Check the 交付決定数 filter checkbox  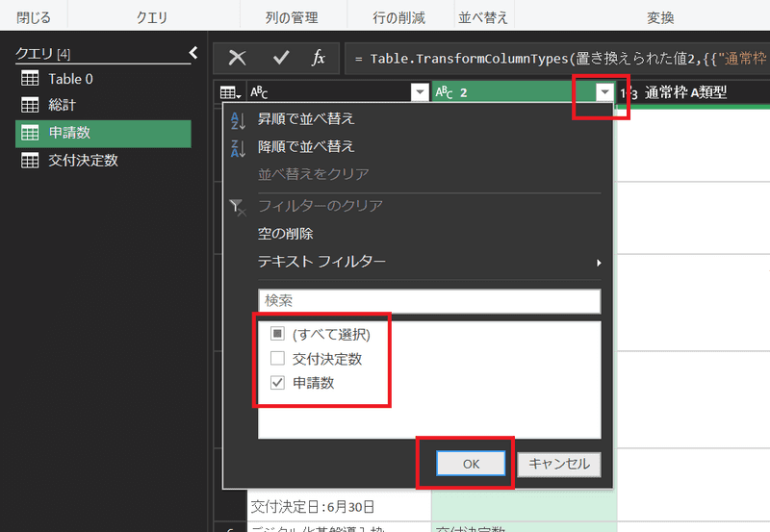pyautogui.click(x=277, y=359)
